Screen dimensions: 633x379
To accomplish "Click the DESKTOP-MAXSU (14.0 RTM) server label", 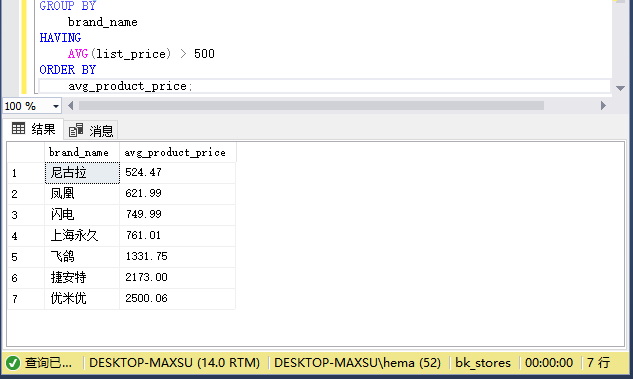I will click(x=174, y=363).
